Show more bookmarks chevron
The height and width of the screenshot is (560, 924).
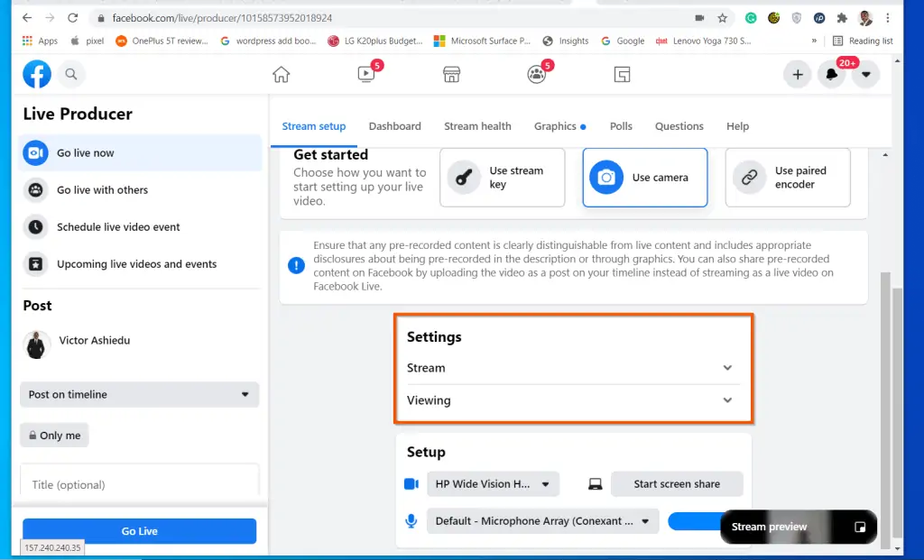(x=814, y=41)
